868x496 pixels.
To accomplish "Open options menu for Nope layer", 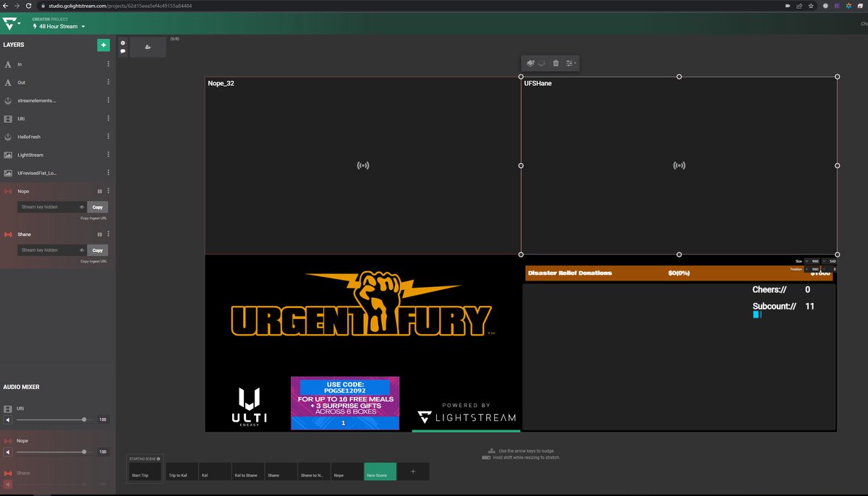I will coord(109,191).
